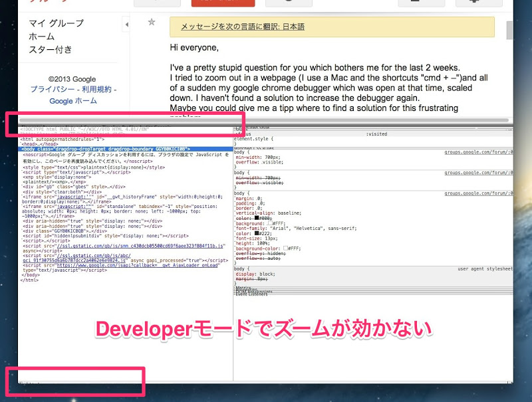The height and width of the screenshot is (402, 532).
Task: Open the Google ホーム link
Action: coord(73,101)
